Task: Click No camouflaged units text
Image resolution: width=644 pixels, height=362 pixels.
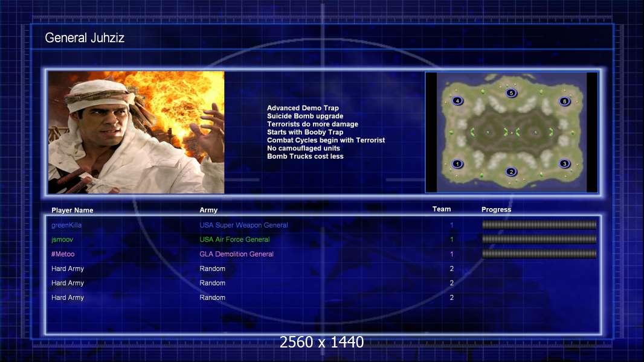Action: tap(303, 148)
